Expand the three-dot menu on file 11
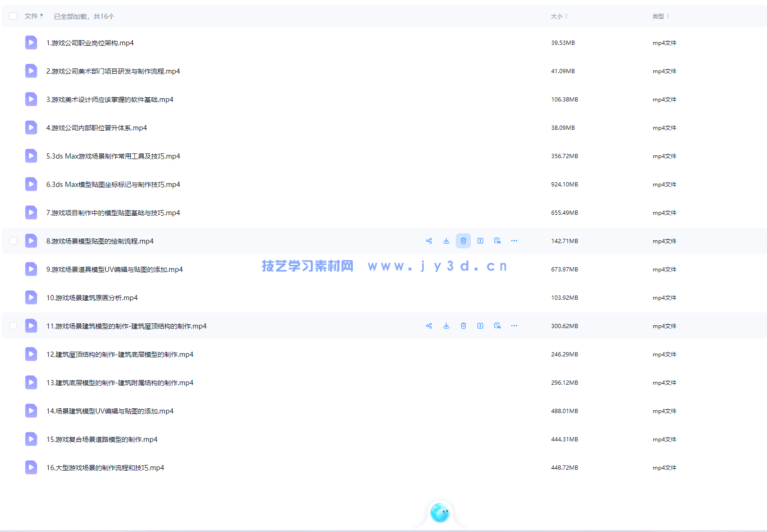The width and height of the screenshot is (767, 532). point(514,326)
